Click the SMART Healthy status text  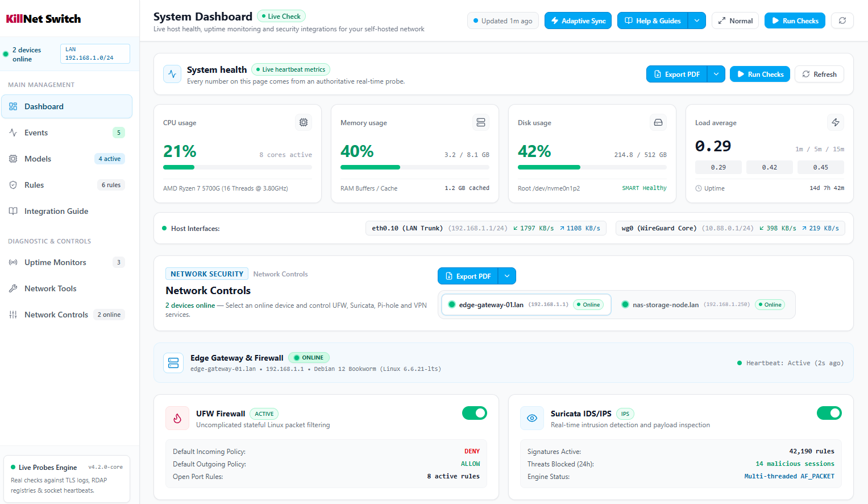[x=644, y=188]
